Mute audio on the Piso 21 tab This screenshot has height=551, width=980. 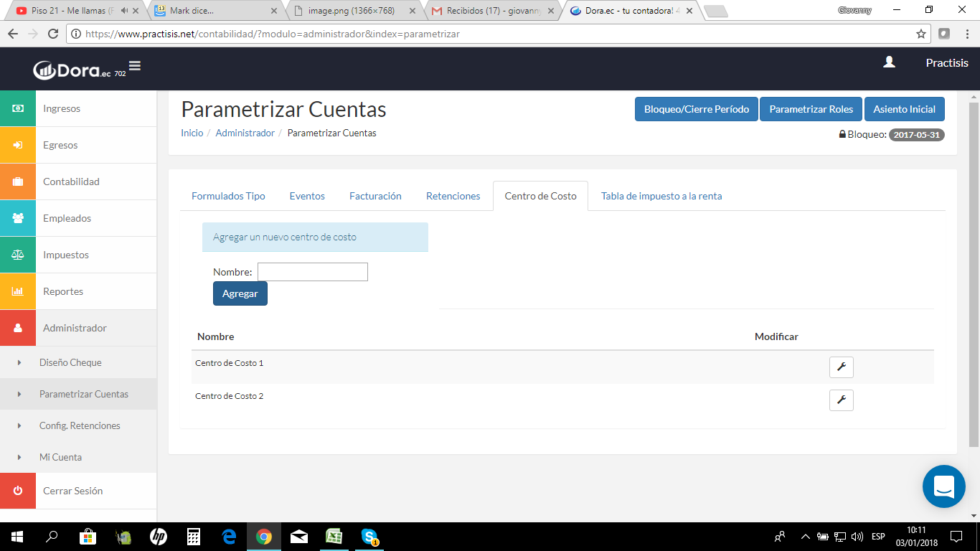pyautogui.click(x=125, y=11)
